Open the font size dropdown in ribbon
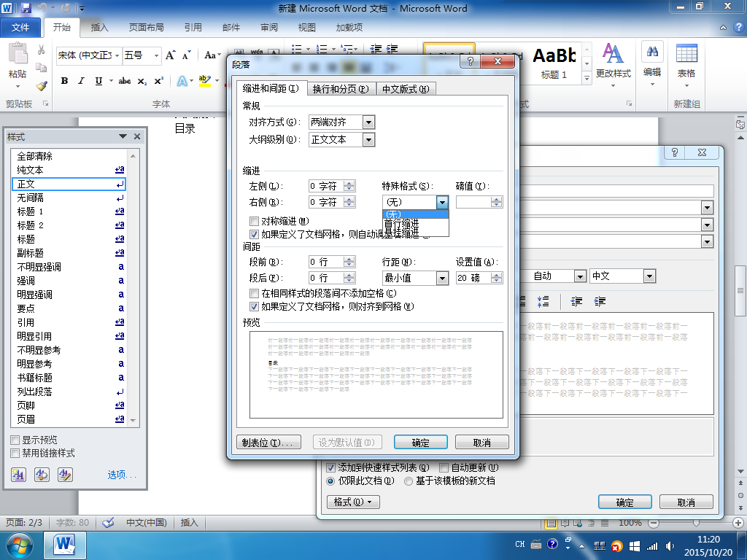 tap(156, 55)
